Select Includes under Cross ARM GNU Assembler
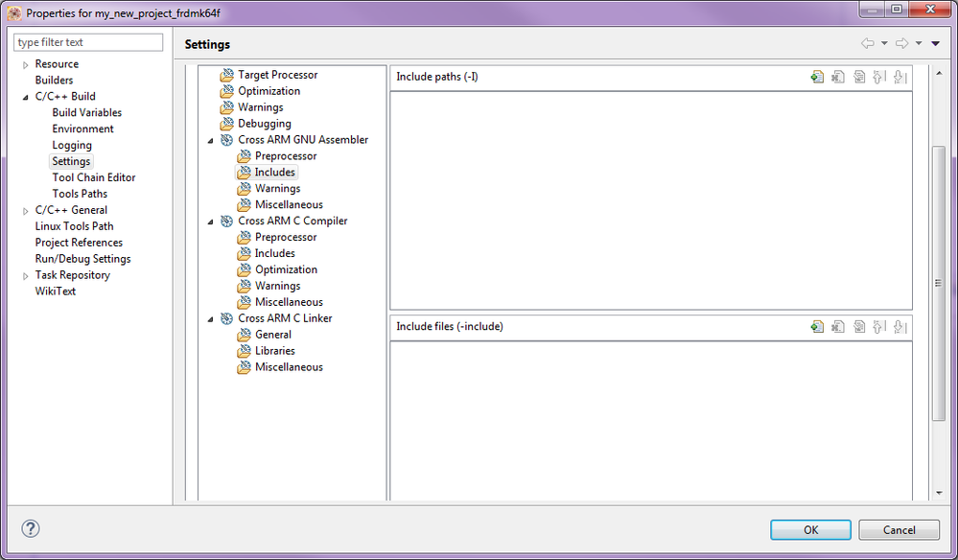The width and height of the screenshot is (958, 560). click(x=274, y=173)
